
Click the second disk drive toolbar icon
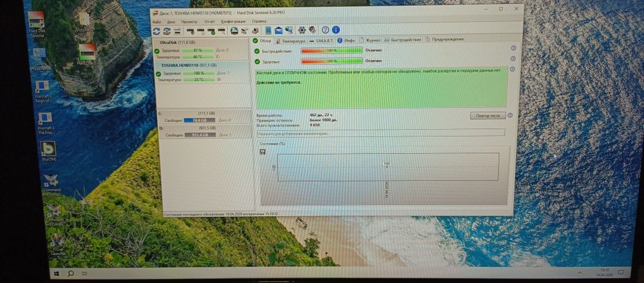click(201, 31)
